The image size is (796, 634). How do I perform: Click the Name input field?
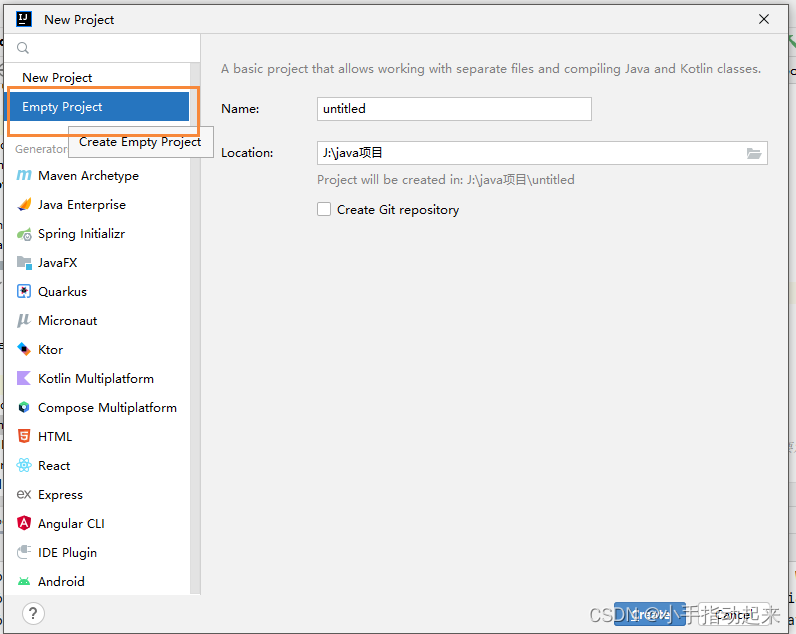[x=454, y=109]
